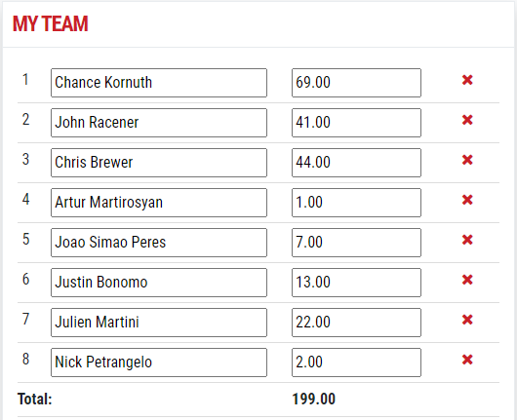Click the Artur Martirosyan name field

(x=159, y=203)
